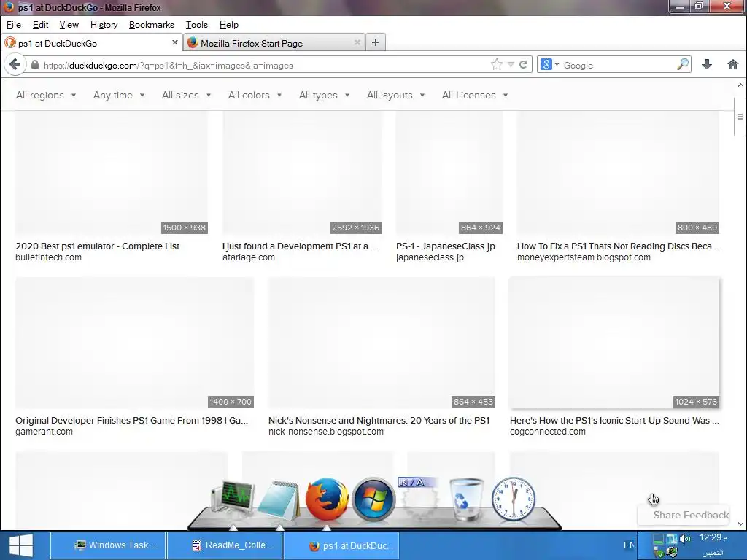The width and height of the screenshot is (747, 560).
Task: Click the clock icon in the dock
Action: pyautogui.click(x=513, y=499)
